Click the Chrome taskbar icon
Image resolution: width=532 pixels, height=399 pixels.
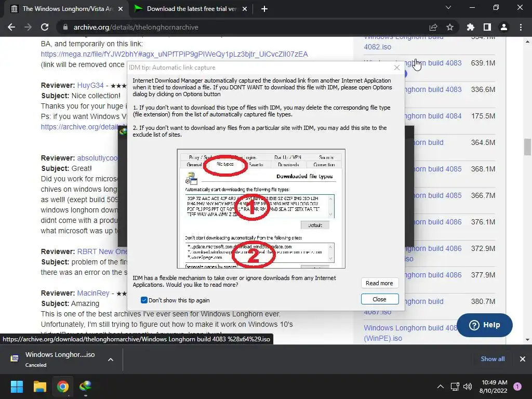coord(63,387)
